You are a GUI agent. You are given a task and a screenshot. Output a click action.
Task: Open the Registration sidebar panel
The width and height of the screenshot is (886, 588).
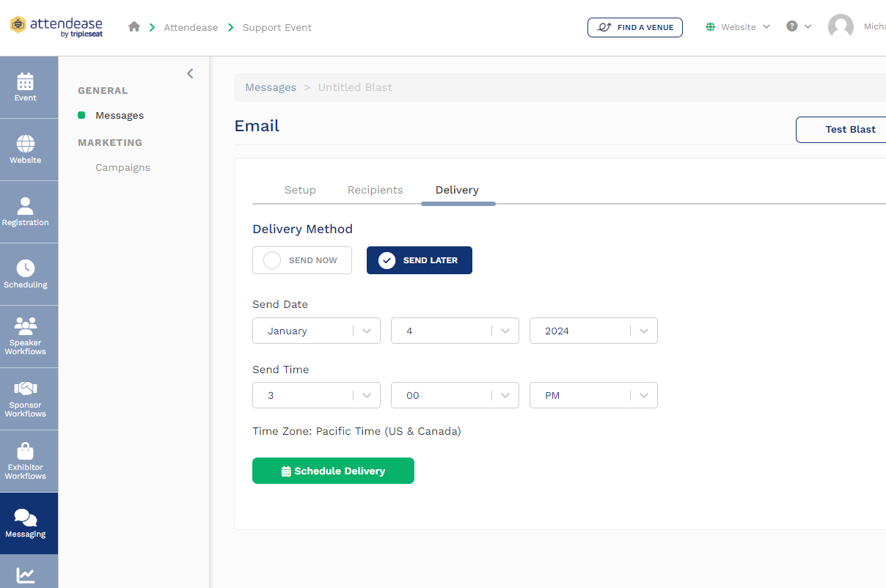coord(25,211)
